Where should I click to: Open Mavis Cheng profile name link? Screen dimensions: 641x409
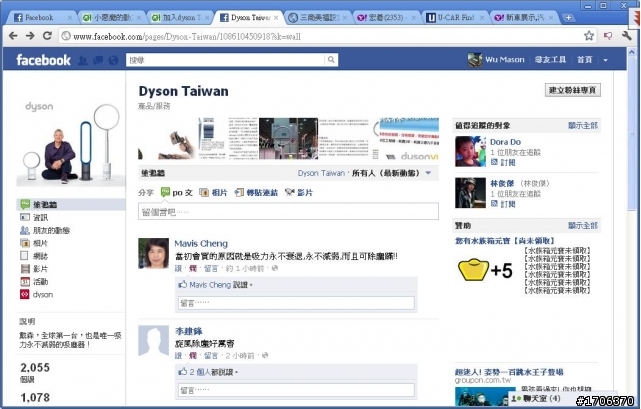pos(201,244)
